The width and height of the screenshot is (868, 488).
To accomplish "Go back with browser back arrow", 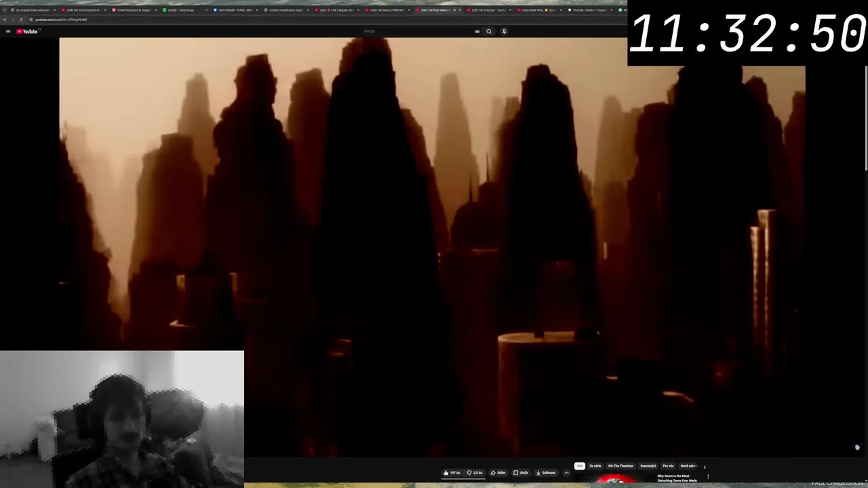I will (x=5, y=20).
